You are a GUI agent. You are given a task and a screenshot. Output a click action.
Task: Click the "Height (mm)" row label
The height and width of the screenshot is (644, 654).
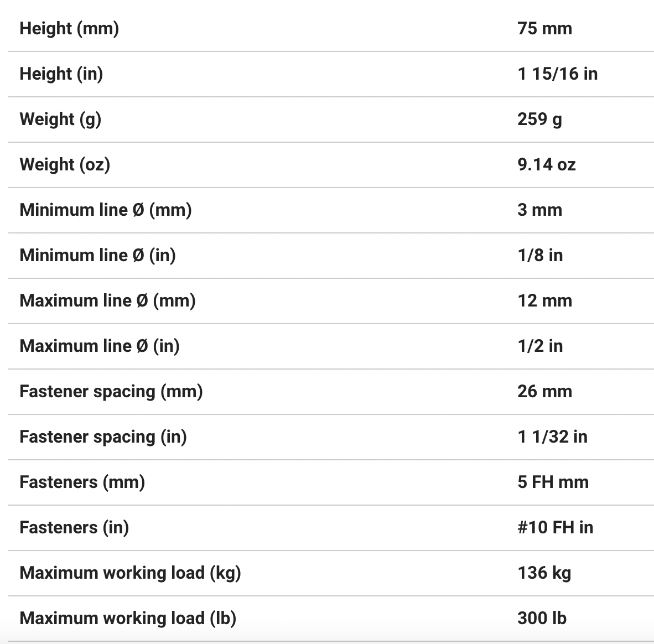click(x=69, y=28)
